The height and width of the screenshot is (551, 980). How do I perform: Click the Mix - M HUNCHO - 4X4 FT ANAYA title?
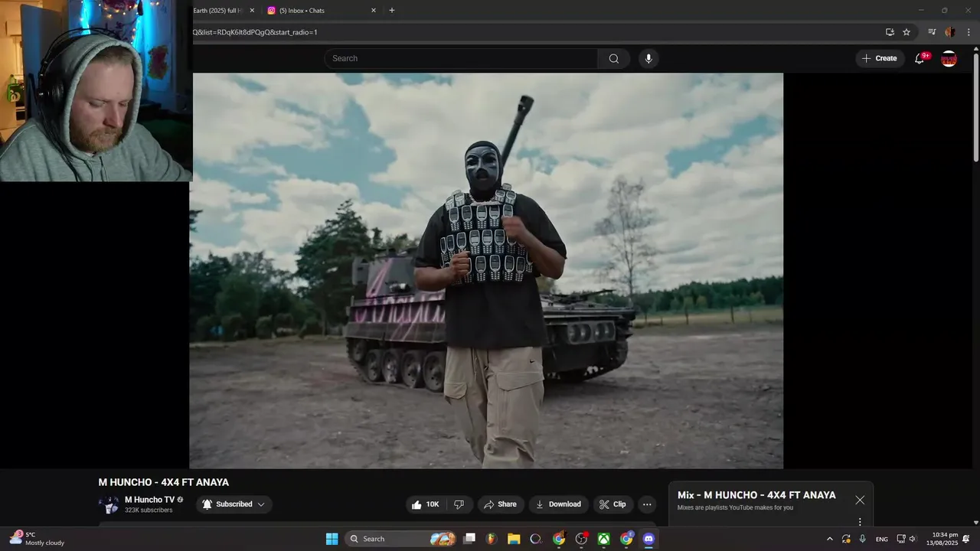point(756,495)
